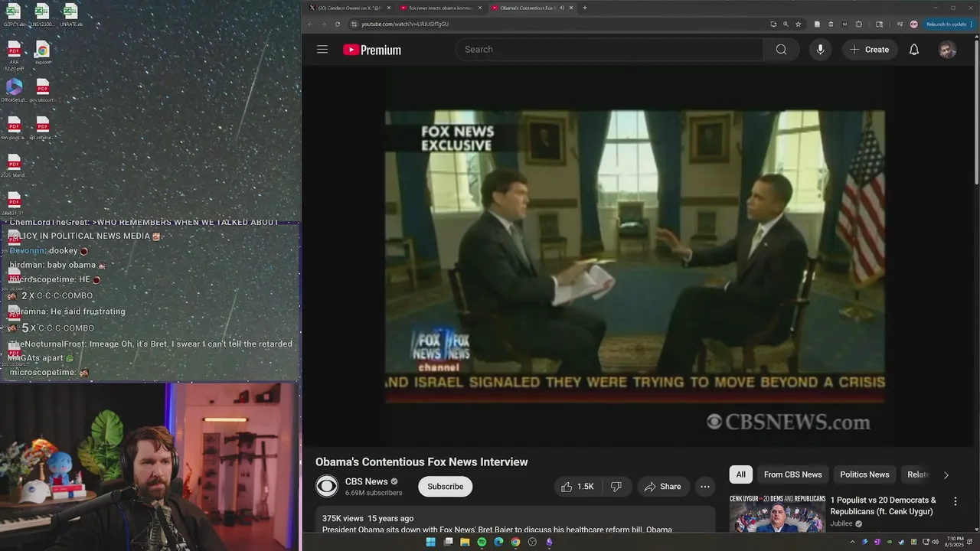The image size is (980, 551).
Task: Select the youtube.com address bar
Action: 559,24
